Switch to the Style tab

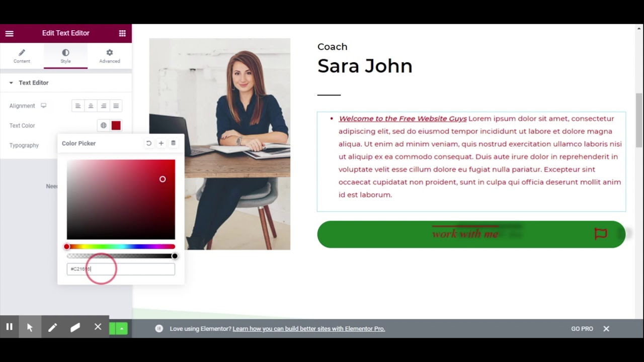coord(65,56)
